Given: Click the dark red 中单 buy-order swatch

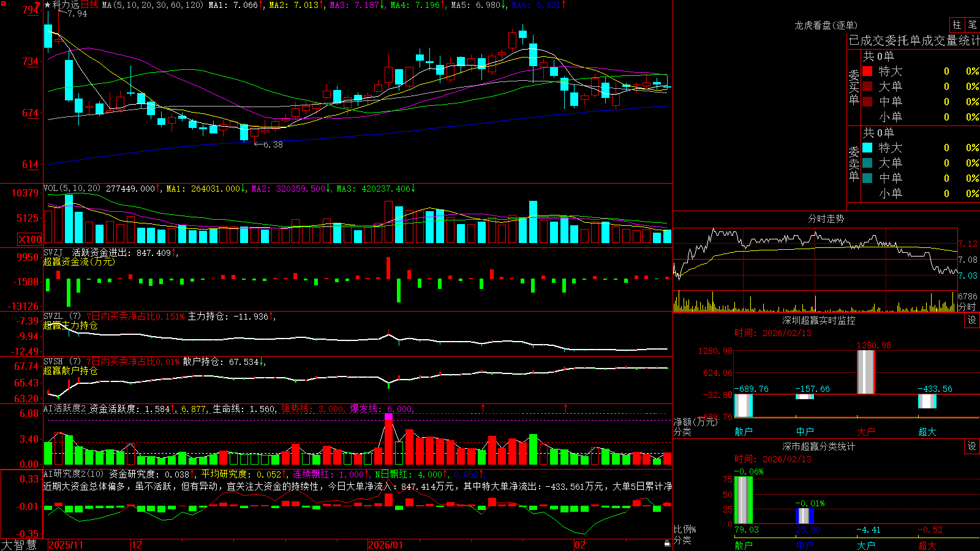Looking at the screenshot, I should click(x=867, y=102).
